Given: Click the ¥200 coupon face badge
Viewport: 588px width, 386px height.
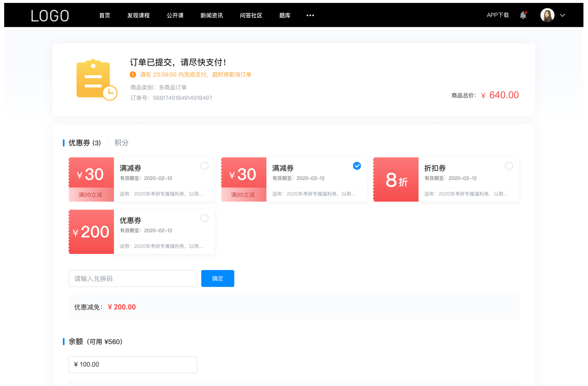Looking at the screenshot, I should [91, 232].
